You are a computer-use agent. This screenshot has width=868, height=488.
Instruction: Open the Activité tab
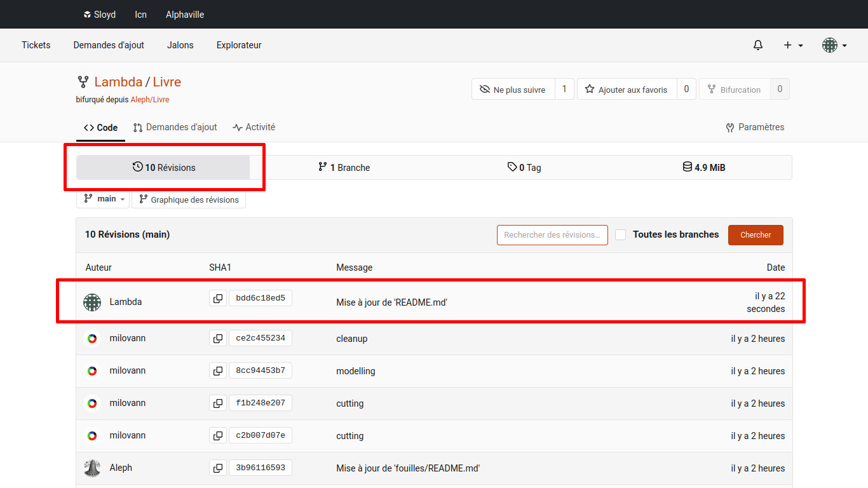click(x=254, y=127)
